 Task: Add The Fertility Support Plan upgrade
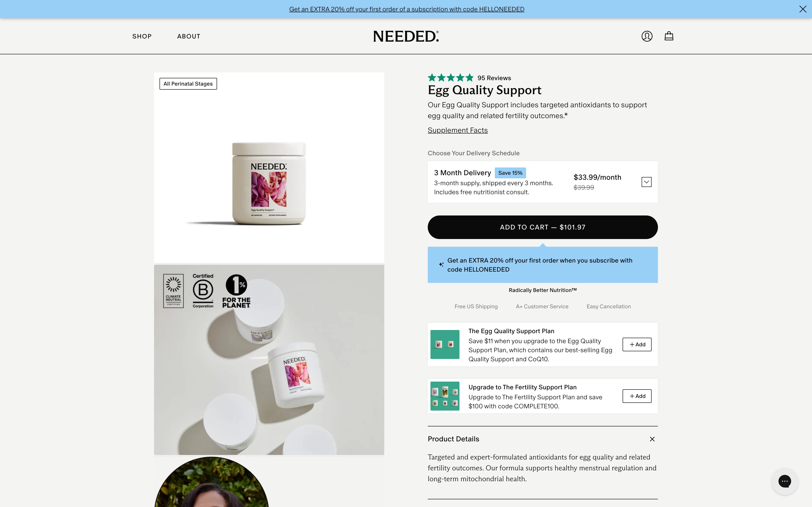click(x=637, y=396)
